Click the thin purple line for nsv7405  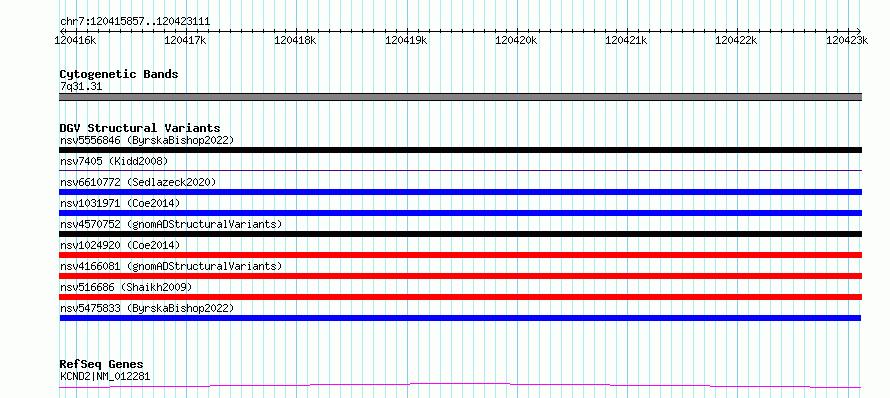click(460, 170)
